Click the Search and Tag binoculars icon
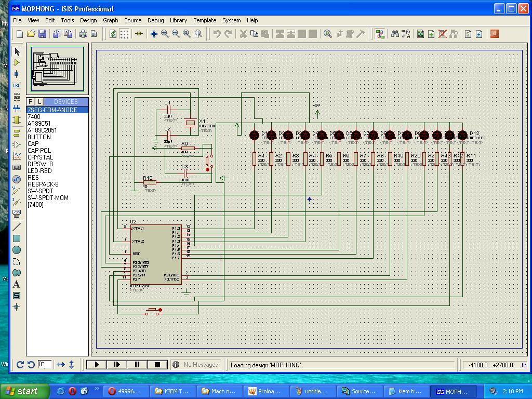Screen dimensions: 532x399 point(395,34)
